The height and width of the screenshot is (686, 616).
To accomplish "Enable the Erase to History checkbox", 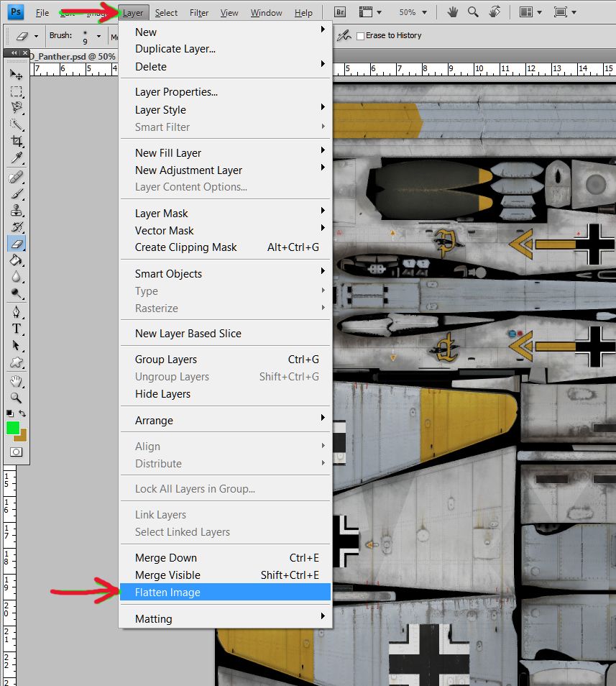I will (x=361, y=35).
